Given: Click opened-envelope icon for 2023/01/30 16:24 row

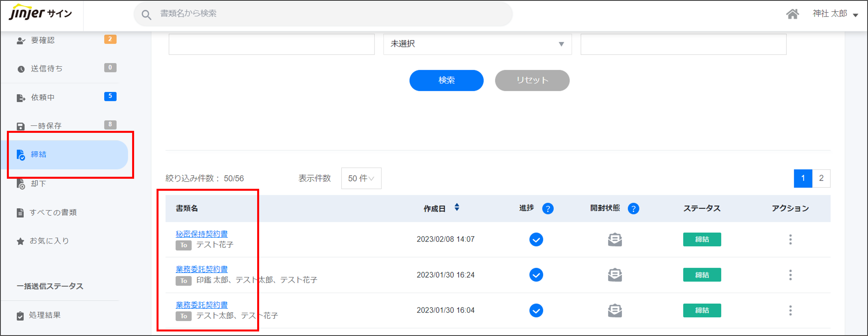Looking at the screenshot, I should pyautogui.click(x=615, y=275).
